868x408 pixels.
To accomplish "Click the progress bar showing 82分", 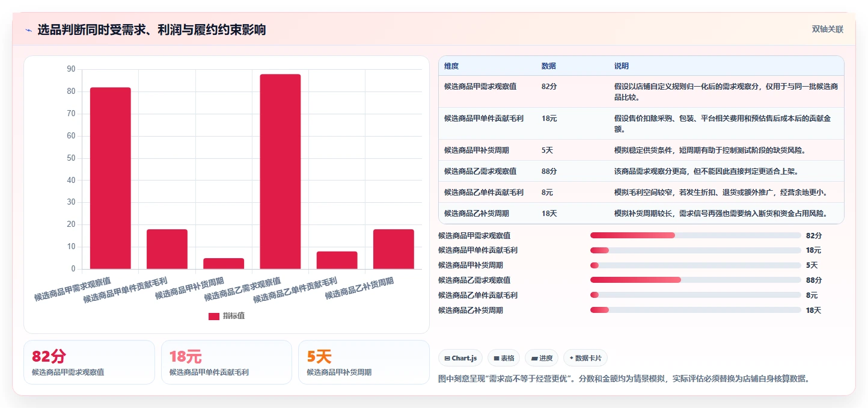I will (695, 235).
